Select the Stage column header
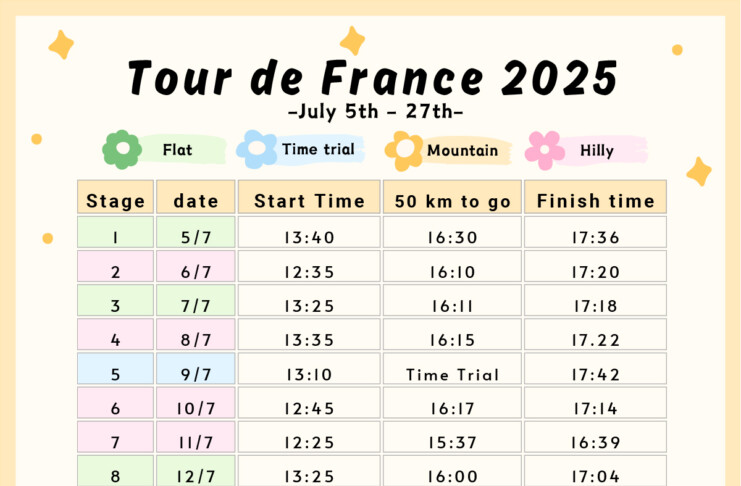This screenshot has height=486, width=741. coord(116,200)
